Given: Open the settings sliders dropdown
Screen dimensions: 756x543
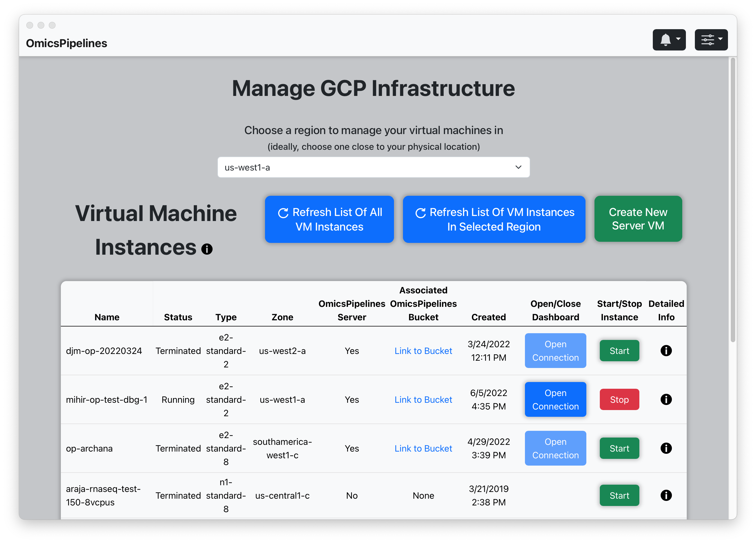Looking at the screenshot, I should (x=711, y=40).
